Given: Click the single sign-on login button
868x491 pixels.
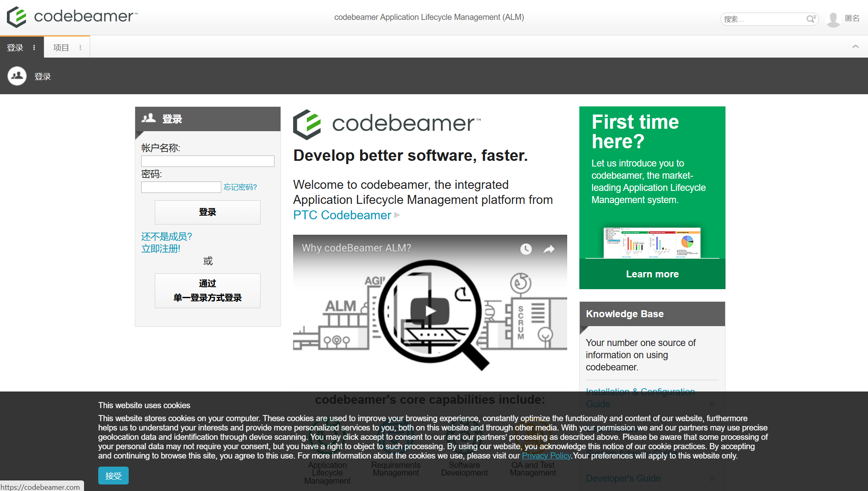Looking at the screenshot, I should 207,290.
